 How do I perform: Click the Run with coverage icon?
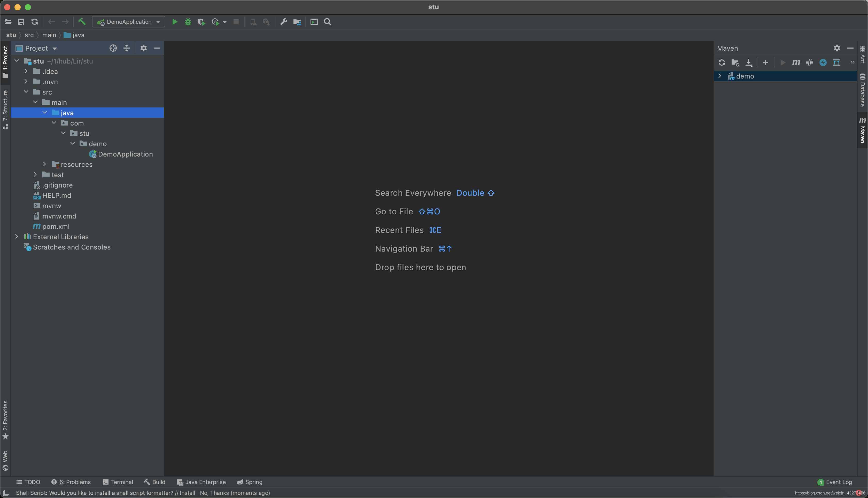click(201, 21)
